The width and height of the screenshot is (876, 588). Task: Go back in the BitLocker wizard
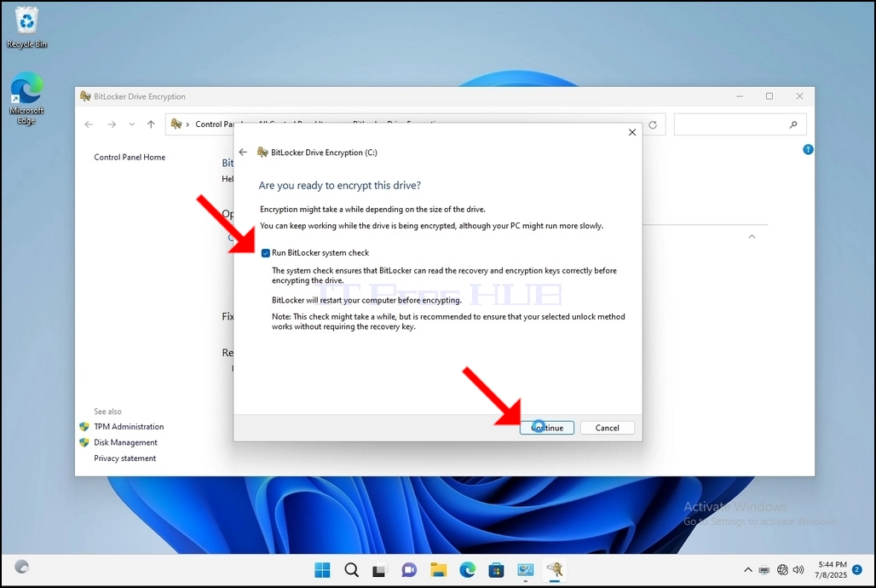[x=243, y=152]
